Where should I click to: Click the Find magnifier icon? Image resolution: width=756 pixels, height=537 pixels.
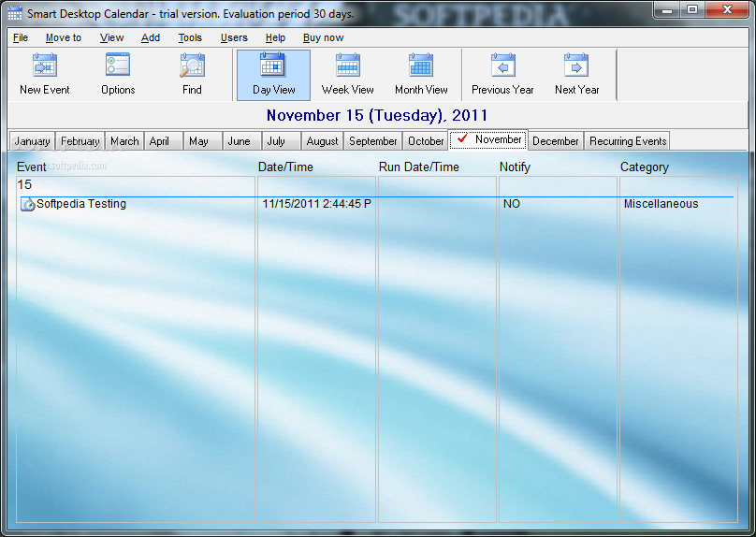(192, 65)
